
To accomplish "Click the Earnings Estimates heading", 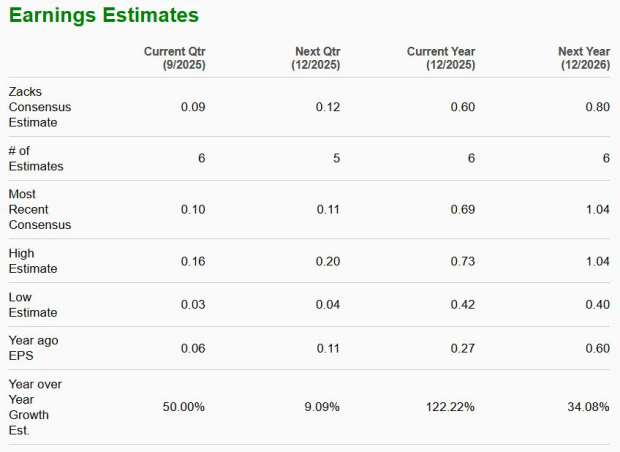I will [104, 16].
